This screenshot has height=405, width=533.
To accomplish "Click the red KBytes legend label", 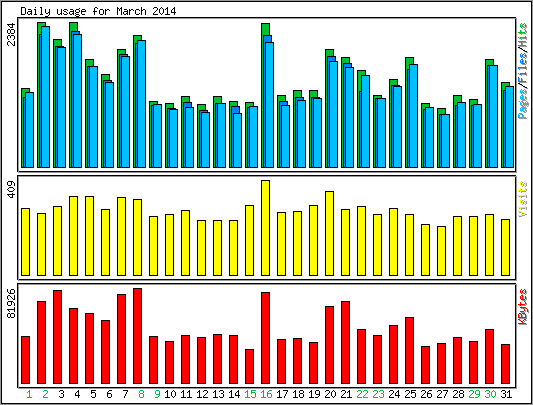I will tap(523, 307).
